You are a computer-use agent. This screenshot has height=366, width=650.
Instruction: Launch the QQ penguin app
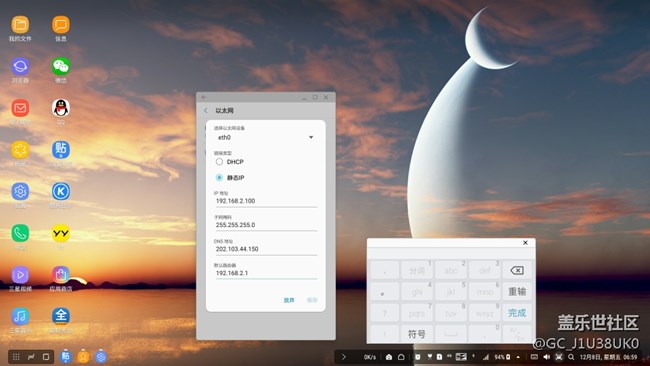61,108
